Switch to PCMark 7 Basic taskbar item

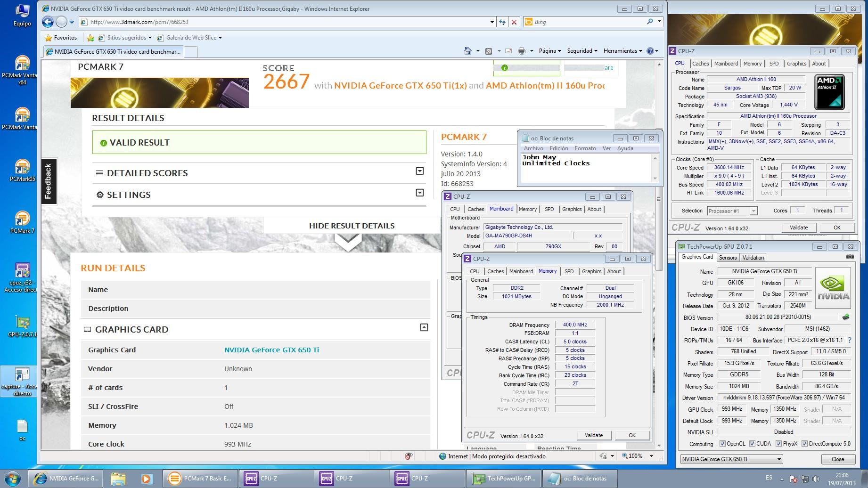point(201,479)
